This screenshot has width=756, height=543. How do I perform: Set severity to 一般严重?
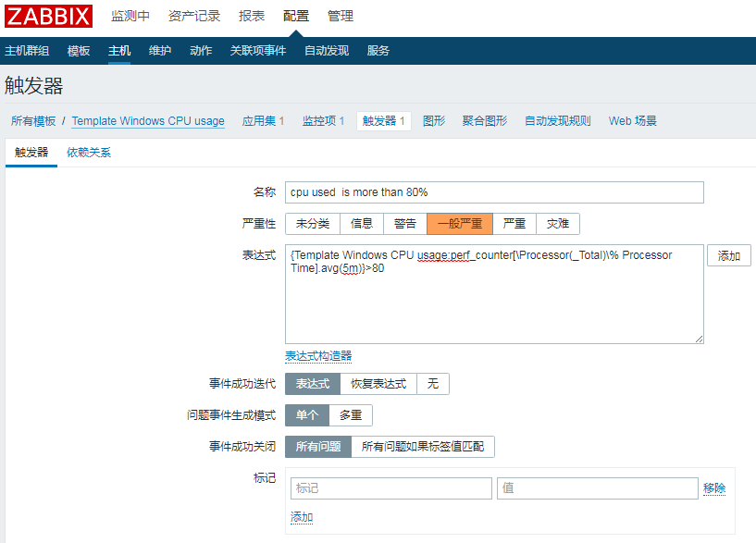460,224
